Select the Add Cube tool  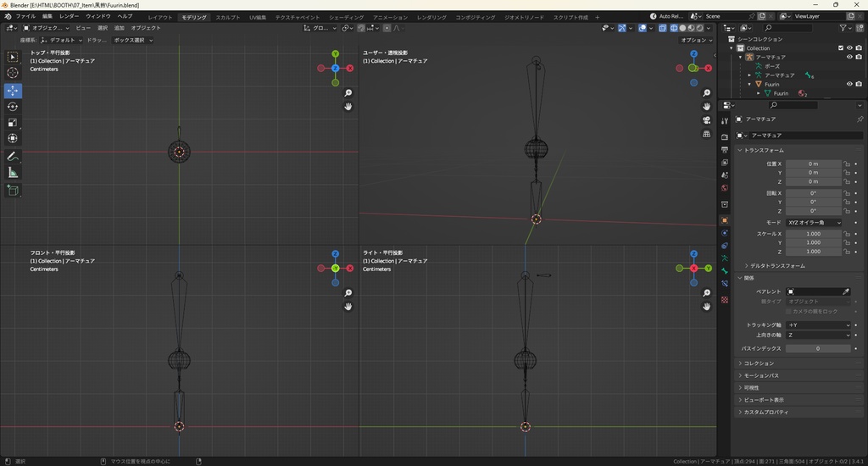(13, 191)
